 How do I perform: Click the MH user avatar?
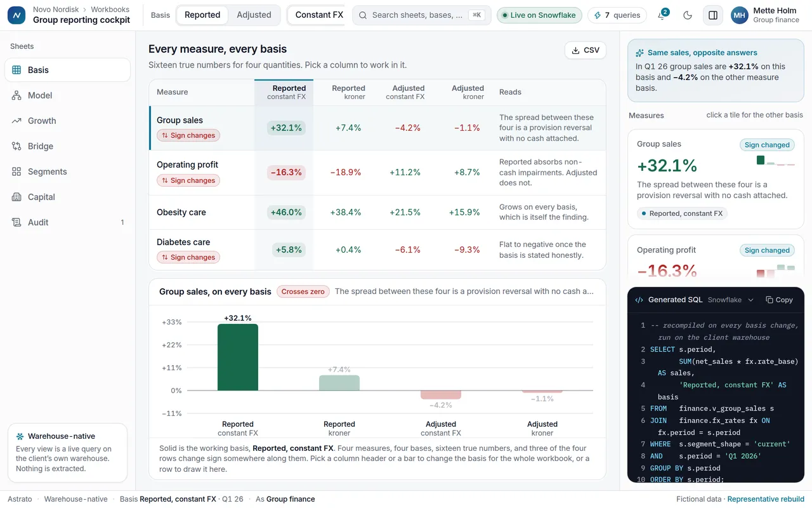740,15
